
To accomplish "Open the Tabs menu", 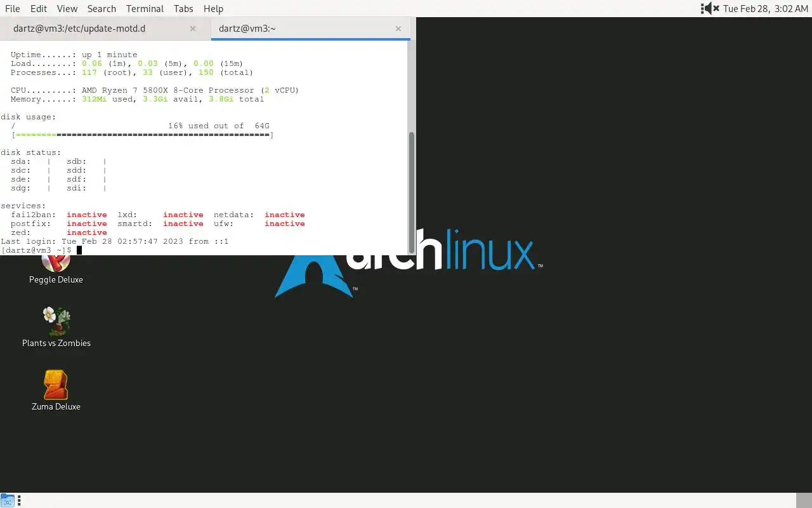I will coord(183,8).
